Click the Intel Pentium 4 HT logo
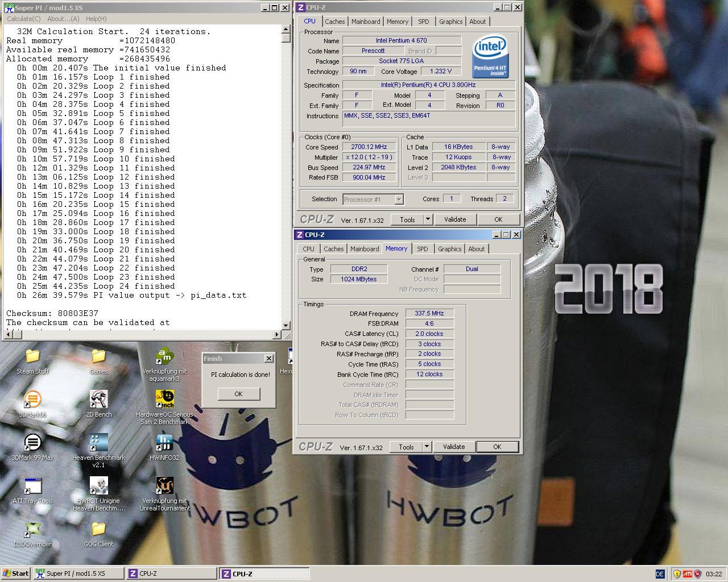The height and width of the screenshot is (582, 728). point(490,57)
